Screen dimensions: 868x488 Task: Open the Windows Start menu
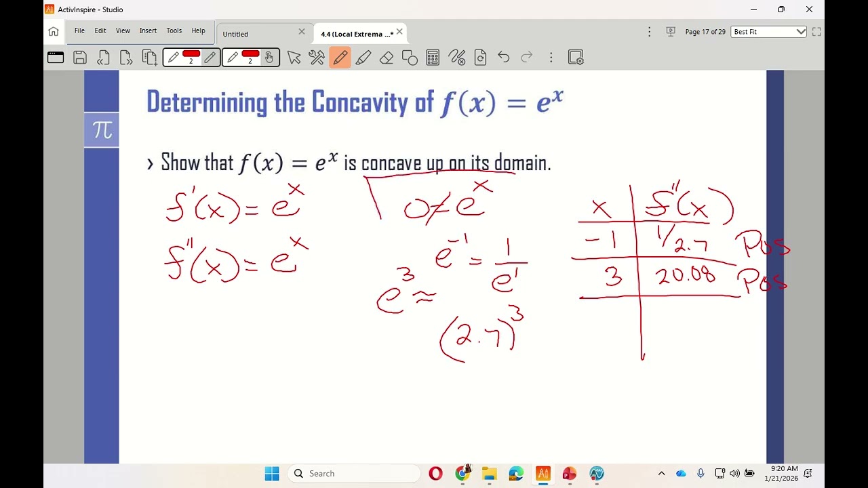click(x=272, y=474)
